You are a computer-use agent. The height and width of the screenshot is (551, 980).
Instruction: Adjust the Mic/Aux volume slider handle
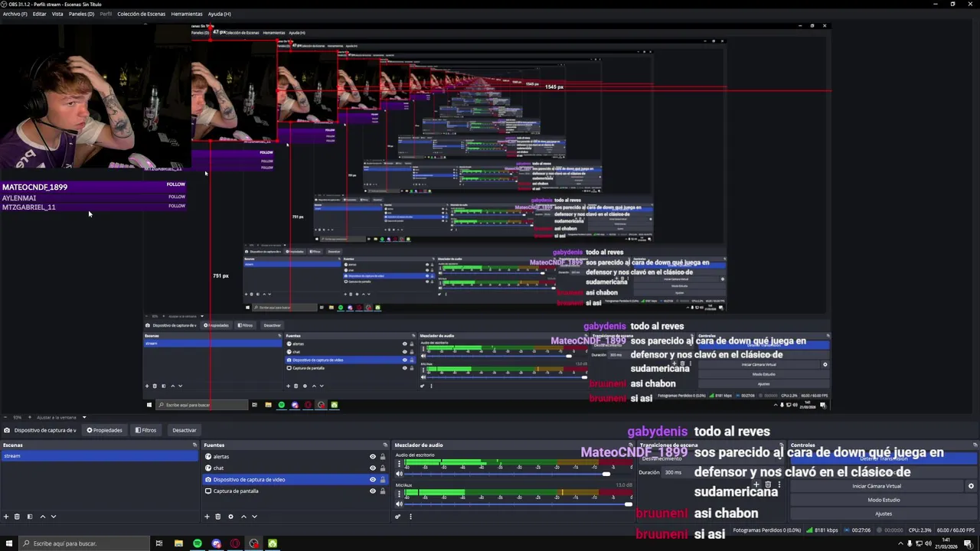pyautogui.click(x=628, y=504)
